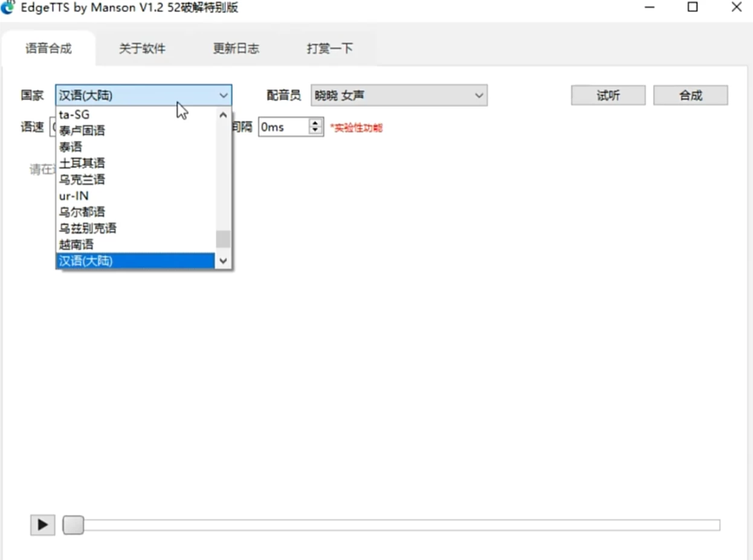Viewport: 753px width, 560px height.
Task: Minimize the EdgeTTS window
Action: (650, 7)
